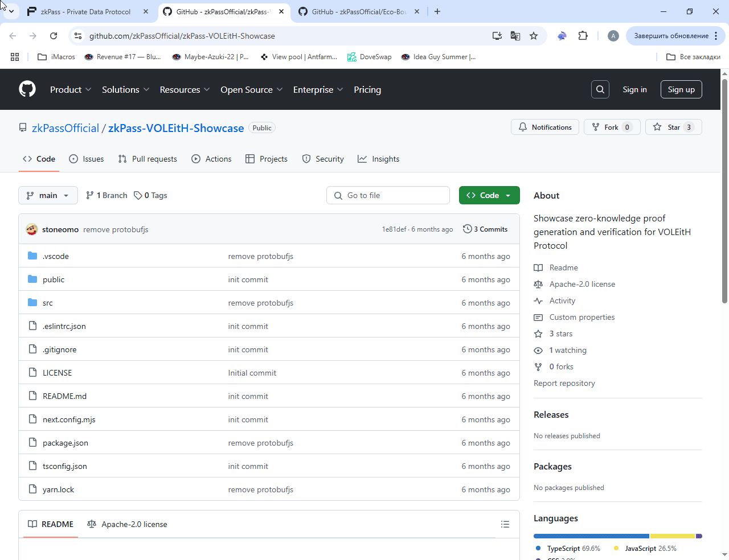Image resolution: width=729 pixels, height=560 pixels.
Task: Click the Sign in link
Action: click(x=634, y=89)
